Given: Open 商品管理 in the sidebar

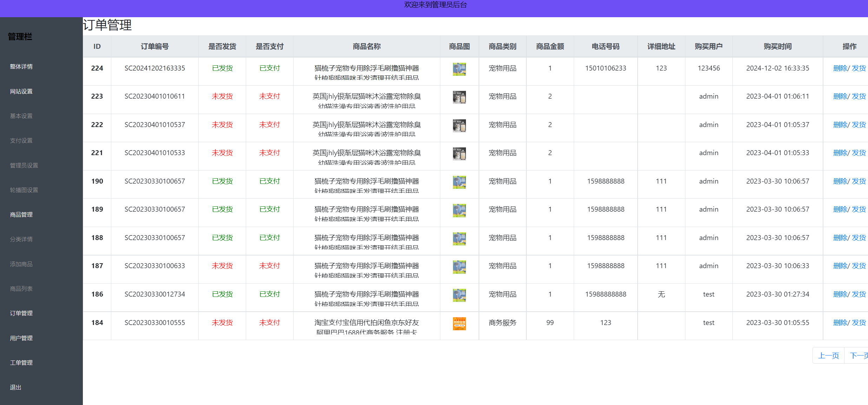Looking at the screenshot, I should click(21, 214).
